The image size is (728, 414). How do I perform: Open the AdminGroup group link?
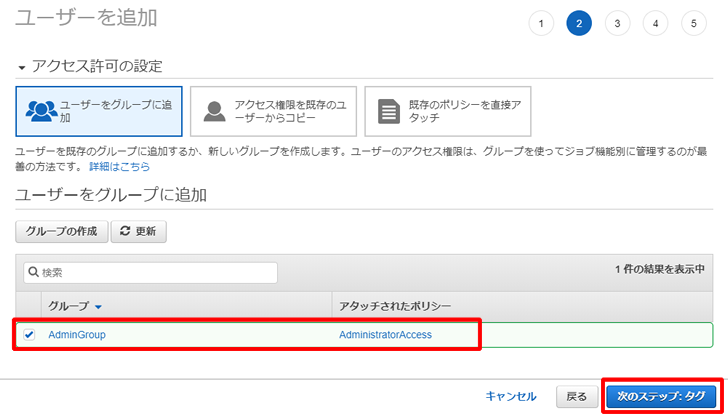pos(77,335)
